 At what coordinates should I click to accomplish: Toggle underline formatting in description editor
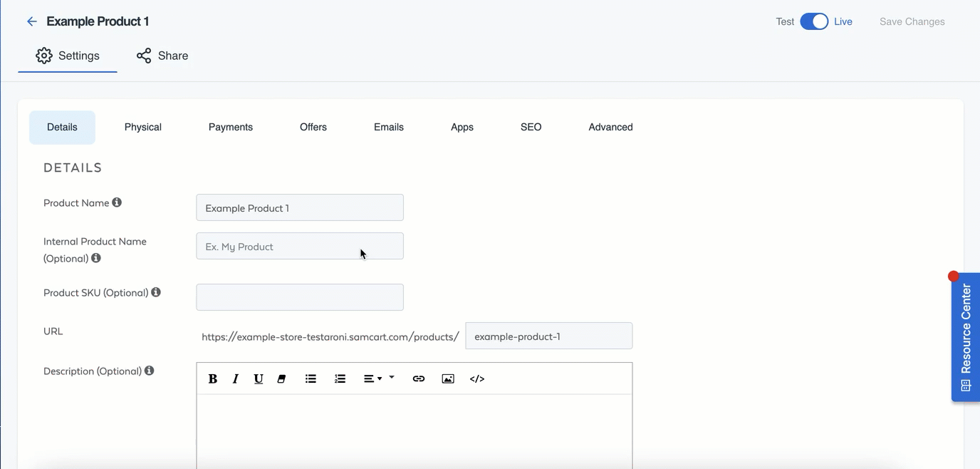[x=259, y=378]
